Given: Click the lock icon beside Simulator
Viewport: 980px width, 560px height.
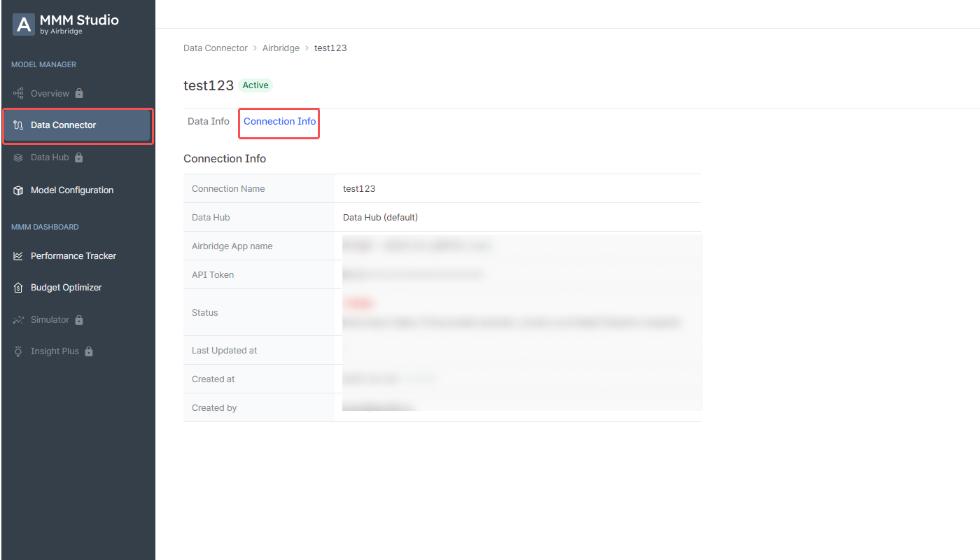Looking at the screenshot, I should 79,320.
